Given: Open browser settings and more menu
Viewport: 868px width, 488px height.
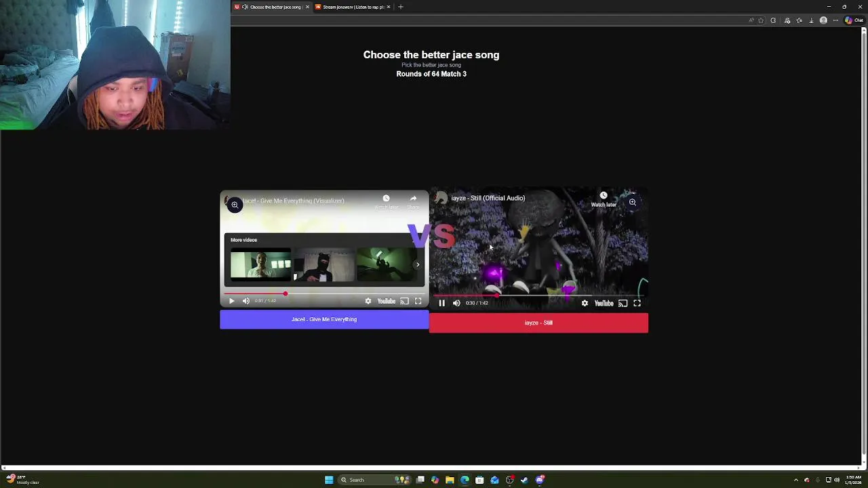Looking at the screenshot, I should (835, 20).
